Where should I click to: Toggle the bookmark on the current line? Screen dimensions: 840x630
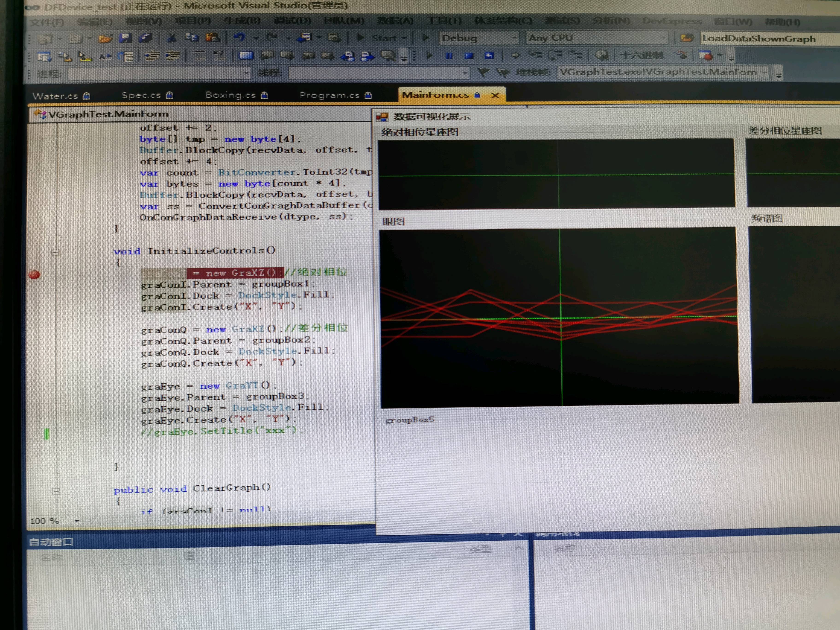(246, 56)
